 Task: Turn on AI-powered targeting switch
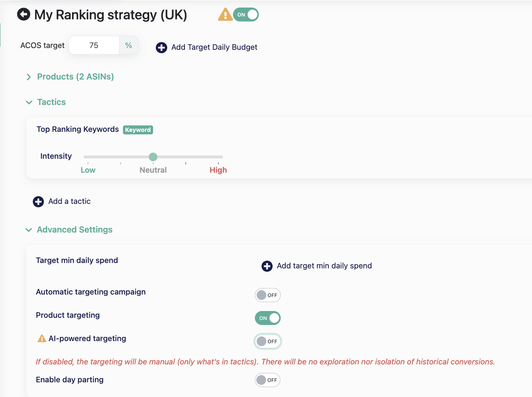coord(267,341)
